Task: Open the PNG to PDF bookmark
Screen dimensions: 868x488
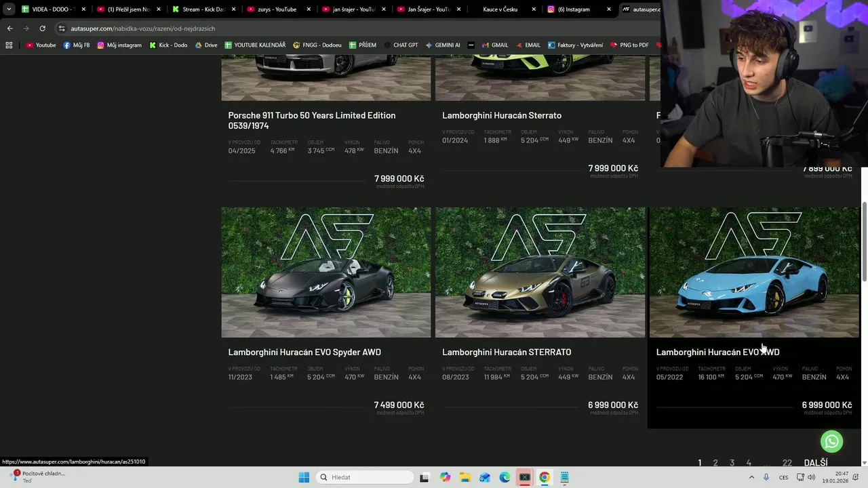Action: coord(629,45)
